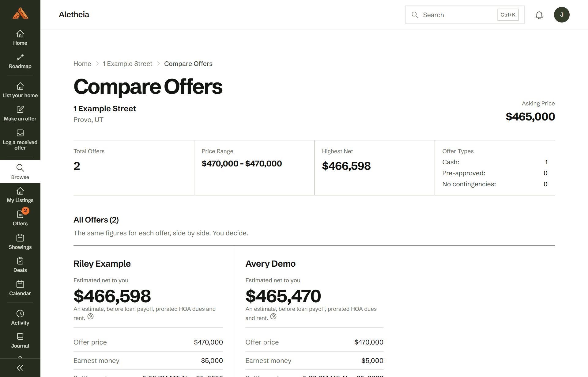Image resolution: width=588 pixels, height=377 pixels.
Task: Click the Cash row in Offer Types
Action: [495, 162]
